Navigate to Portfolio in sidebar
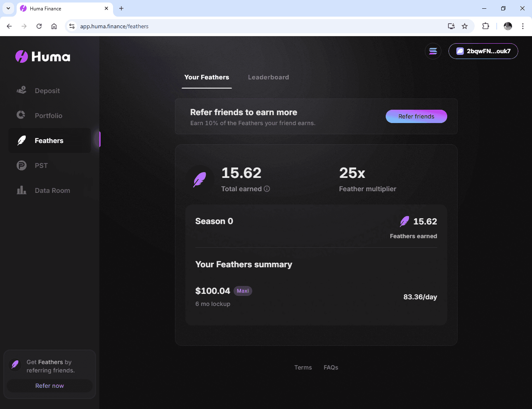The width and height of the screenshot is (532, 409). 50,116
